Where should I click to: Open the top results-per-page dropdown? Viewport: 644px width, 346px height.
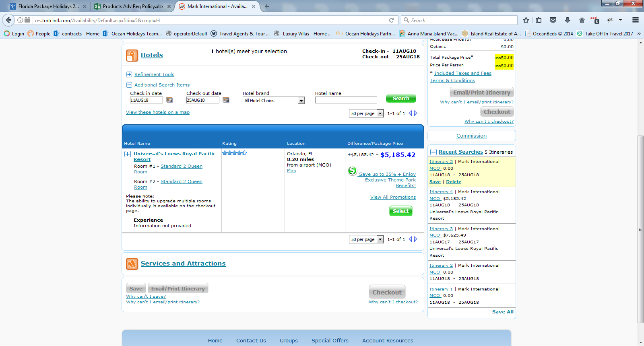[366, 113]
